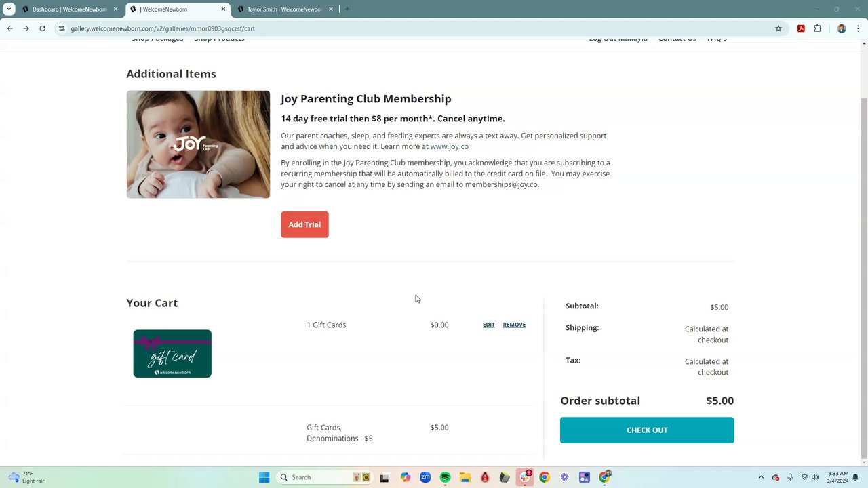Switch to the Dashboard WelcomeNewborn tab
The image size is (868, 488).
click(69, 9)
